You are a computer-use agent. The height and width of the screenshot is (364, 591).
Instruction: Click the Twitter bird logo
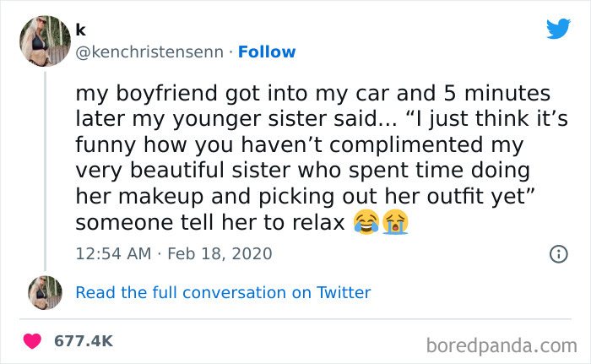coord(558,29)
